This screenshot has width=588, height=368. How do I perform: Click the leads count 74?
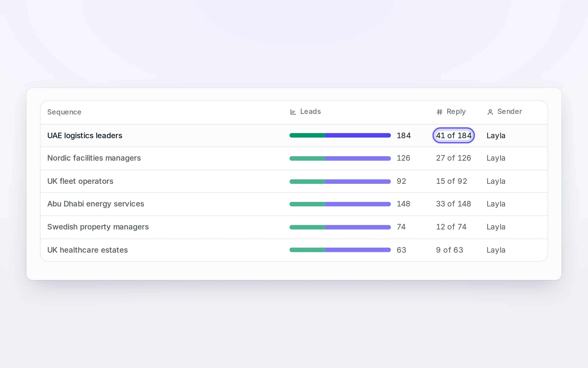coord(401,227)
